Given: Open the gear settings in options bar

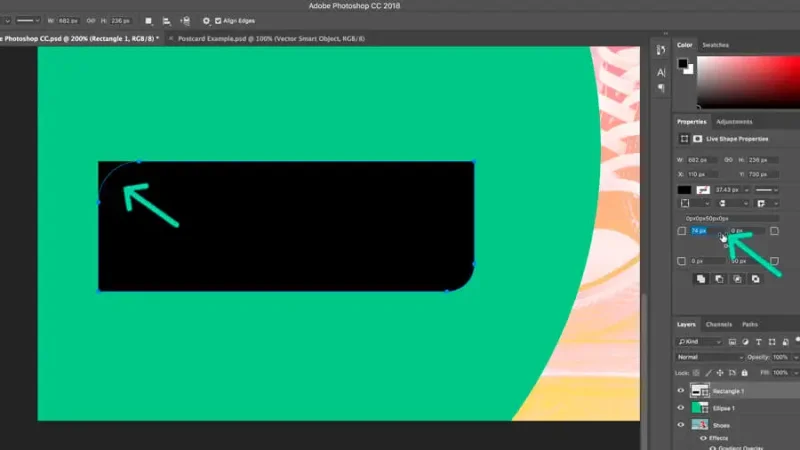Looking at the screenshot, I should click(206, 21).
